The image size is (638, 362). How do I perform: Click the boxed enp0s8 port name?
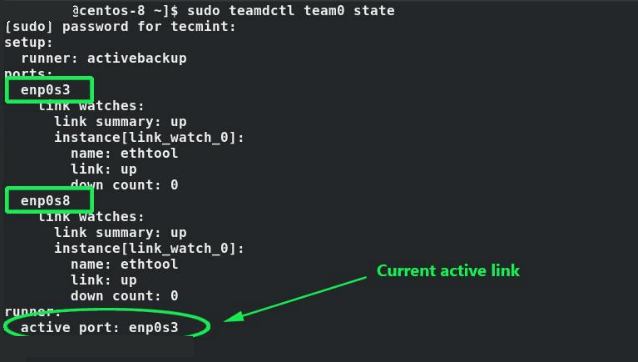tap(46, 201)
